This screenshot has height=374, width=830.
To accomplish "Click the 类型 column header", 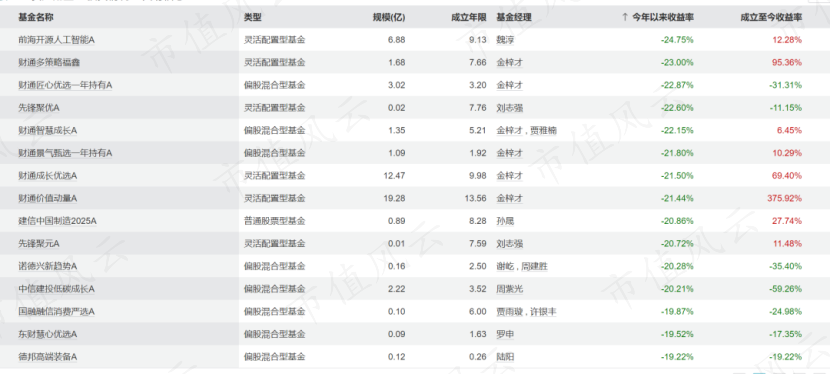I will tap(252, 17).
